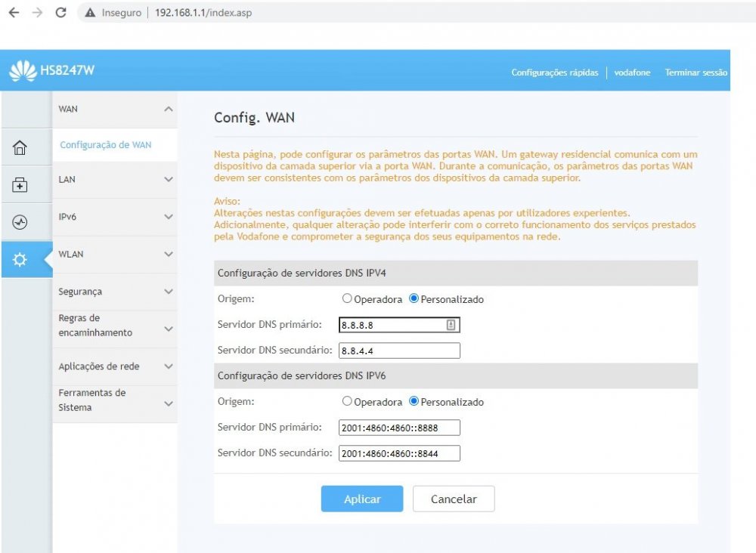
Task: Click Terminar sessão to log out
Action: click(x=696, y=73)
